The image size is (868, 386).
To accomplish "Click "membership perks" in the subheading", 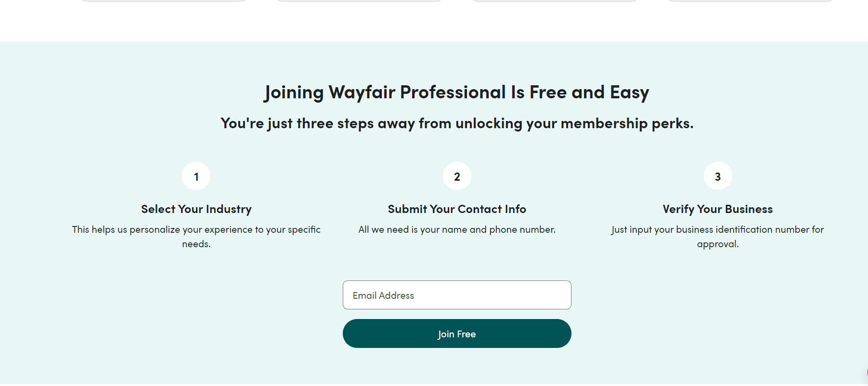I will coord(627,123).
